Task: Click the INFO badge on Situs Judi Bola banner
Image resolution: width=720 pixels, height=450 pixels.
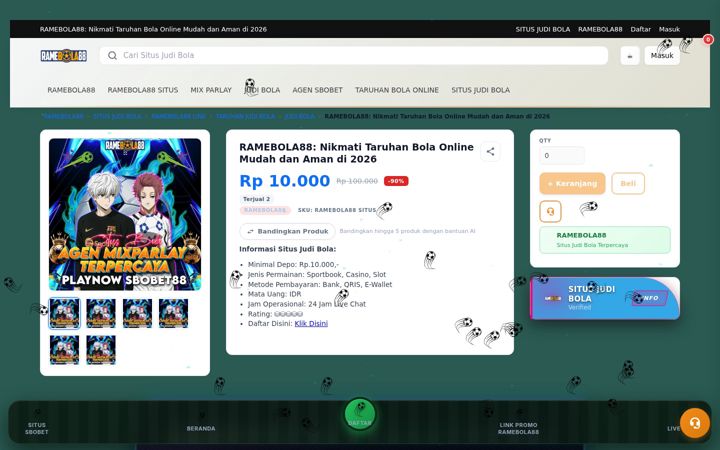Action: [650, 298]
